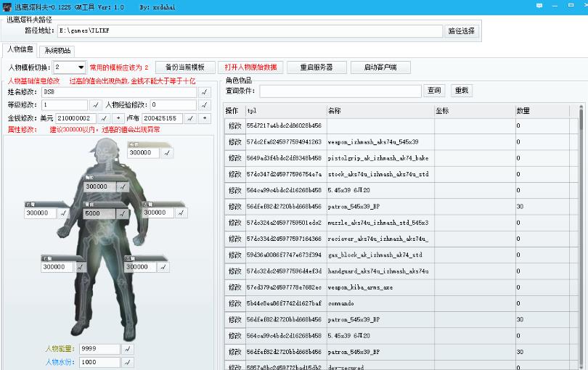Click the plus button beside USD amount
The width and height of the screenshot is (588, 370).
[x=118, y=118]
